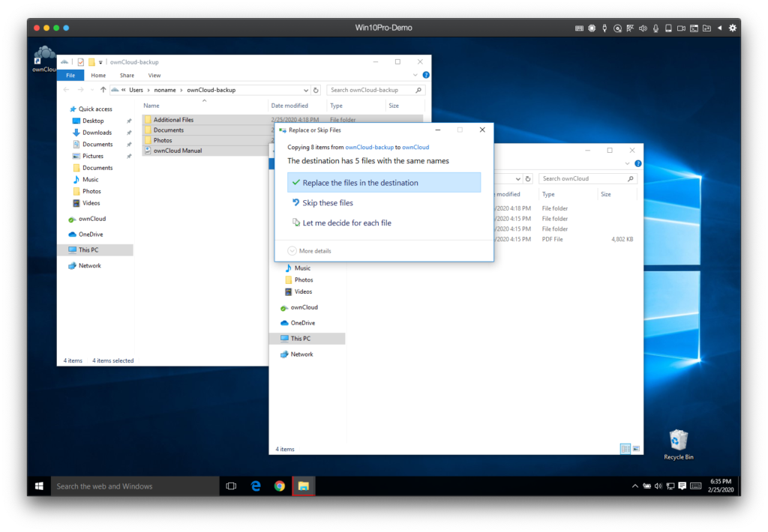Choose Skip these files
The image size is (768, 532).
coord(384,202)
